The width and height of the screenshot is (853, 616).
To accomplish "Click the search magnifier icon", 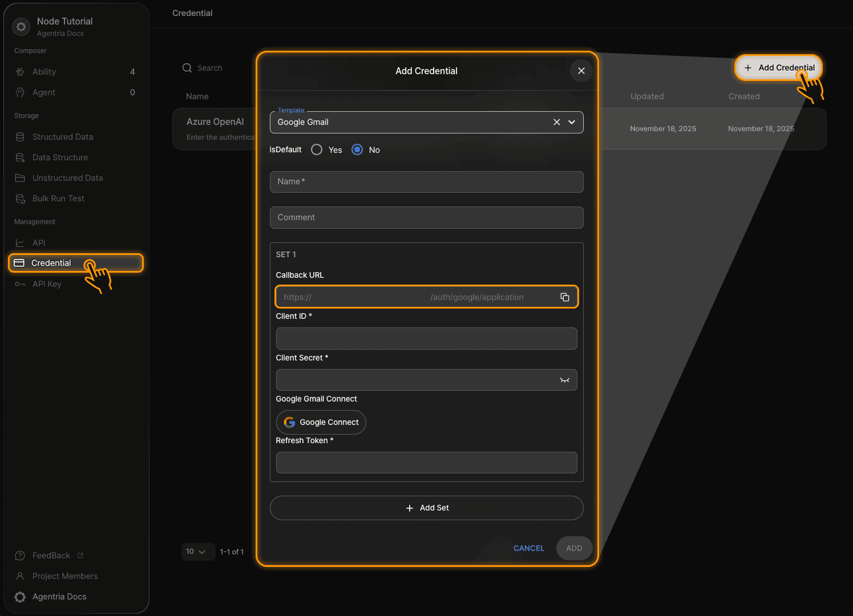I will [x=187, y=68].
